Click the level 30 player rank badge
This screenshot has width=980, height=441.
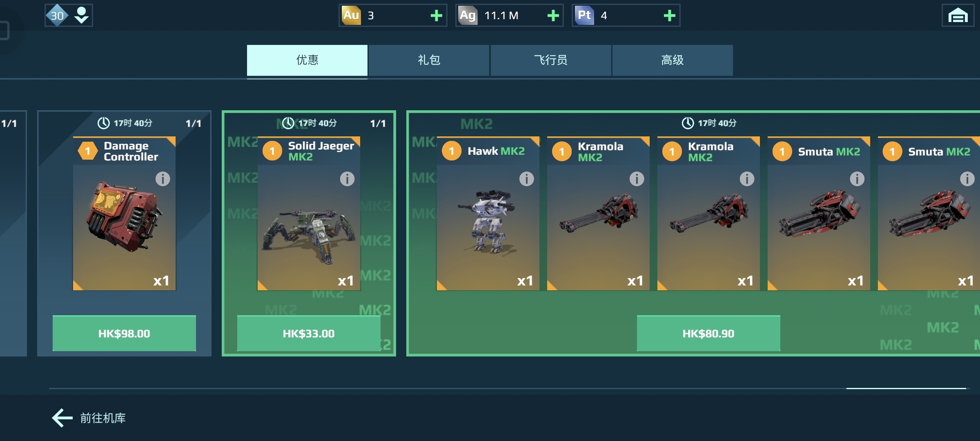[x=57, y=16]
